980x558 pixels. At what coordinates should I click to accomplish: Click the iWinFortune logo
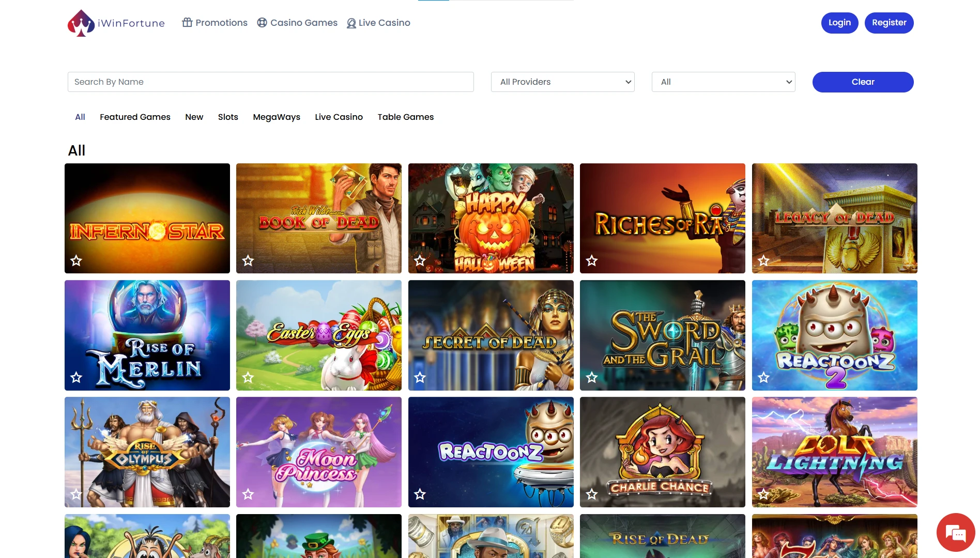tap(116, 23)
